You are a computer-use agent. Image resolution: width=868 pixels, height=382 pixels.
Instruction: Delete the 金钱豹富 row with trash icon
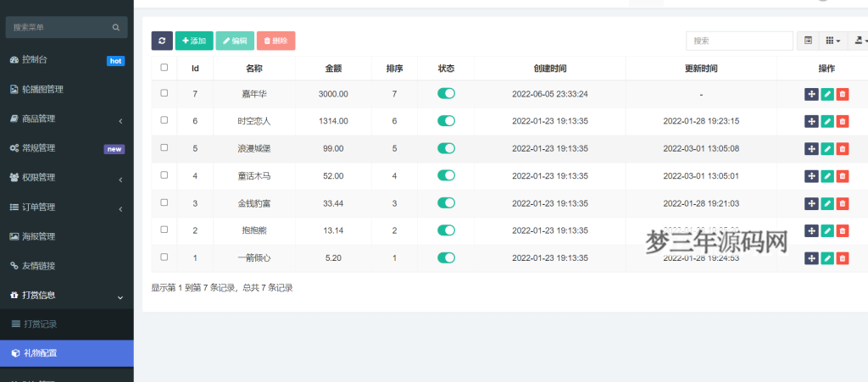tap(842, 203)
